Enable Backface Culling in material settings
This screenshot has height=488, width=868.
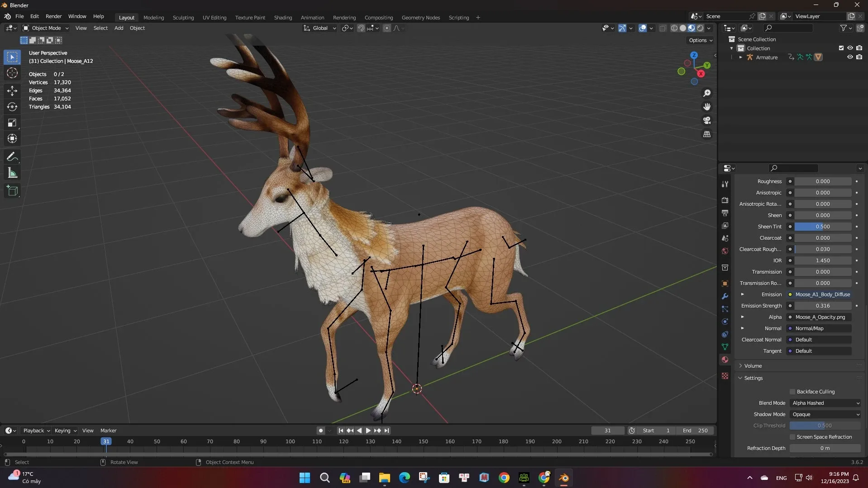click(792, 392)
